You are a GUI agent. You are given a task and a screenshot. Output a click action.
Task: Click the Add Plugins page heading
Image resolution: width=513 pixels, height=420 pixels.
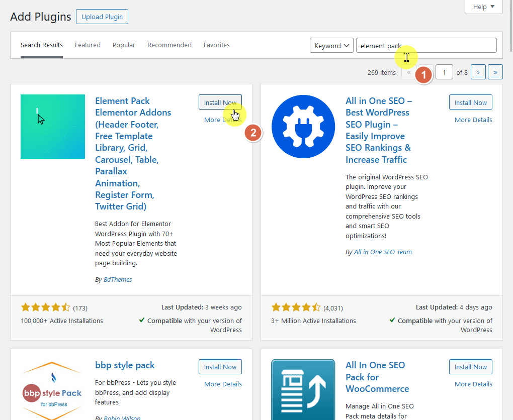click(x=41, y=17)
